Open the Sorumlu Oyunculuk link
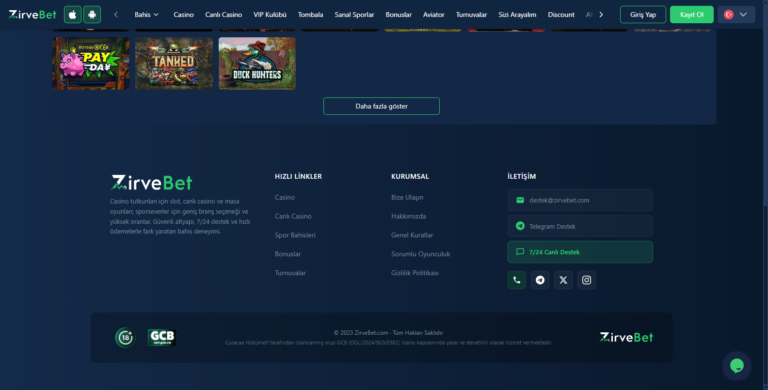Image resolution: width=768 pixels, height=390 pixels. click(x=420, y=254)
